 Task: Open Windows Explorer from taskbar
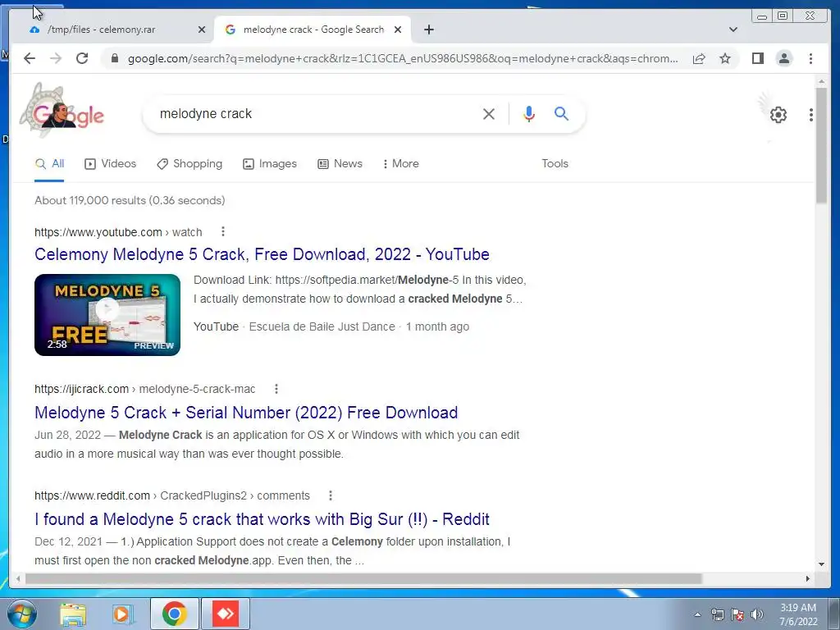point(73,614)
